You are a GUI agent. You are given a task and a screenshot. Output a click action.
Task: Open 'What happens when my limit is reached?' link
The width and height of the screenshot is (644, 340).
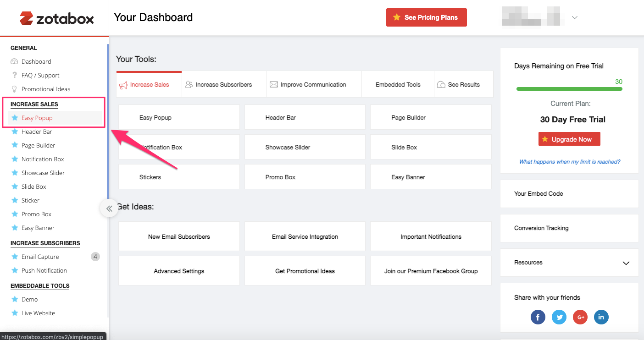click(x=570, y=162)
